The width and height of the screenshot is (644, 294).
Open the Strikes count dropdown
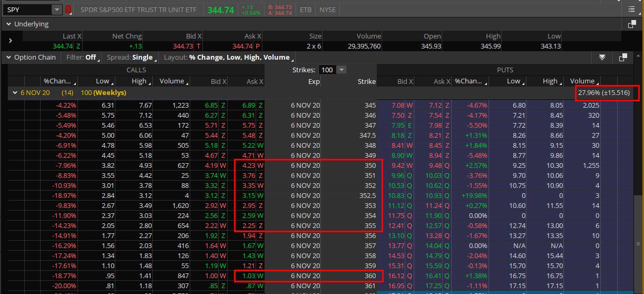point(341,70)
